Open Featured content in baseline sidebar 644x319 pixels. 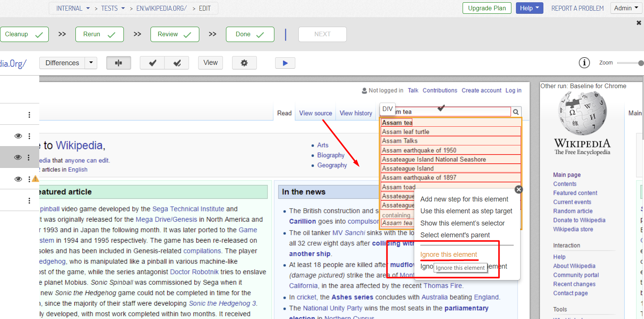pos(575,193)
